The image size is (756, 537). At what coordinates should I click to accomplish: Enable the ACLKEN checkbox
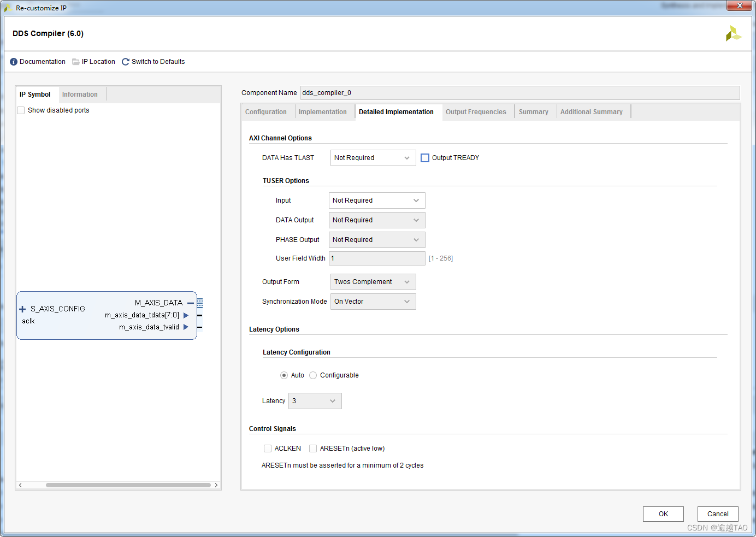tap(268, 449)
